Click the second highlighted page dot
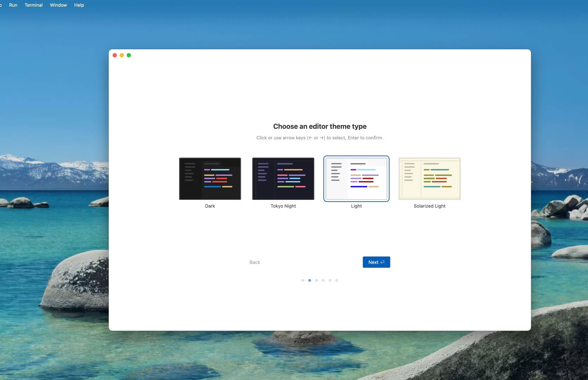Viewport: 588px width, 380px height. pyautogui.click(x=309, y=280)
